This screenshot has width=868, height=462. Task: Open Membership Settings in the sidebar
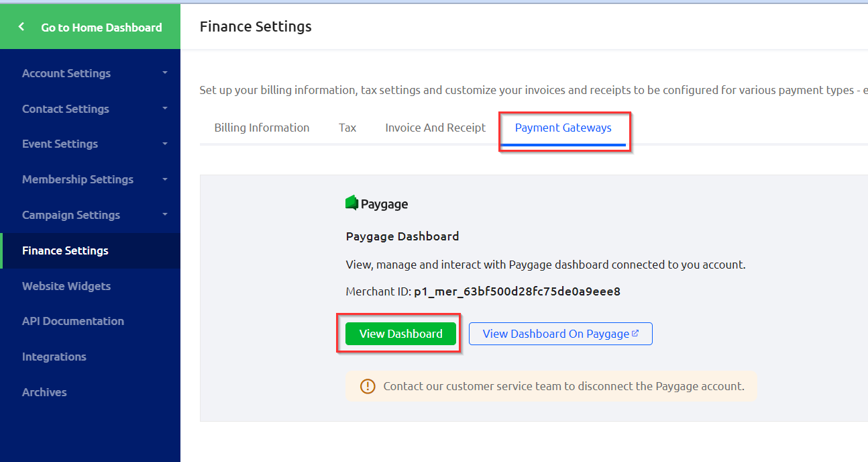[x=90, y=179]
